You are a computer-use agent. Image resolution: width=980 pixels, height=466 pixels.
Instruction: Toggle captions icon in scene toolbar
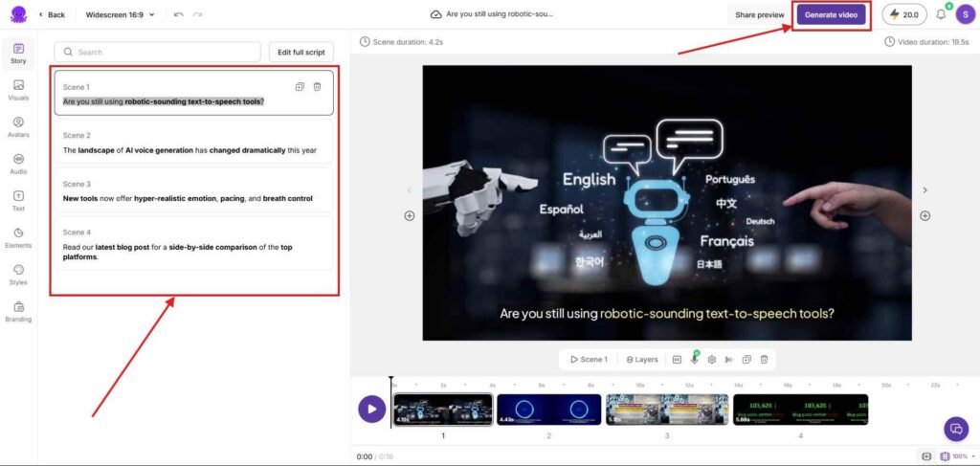[x=677, y=359]
